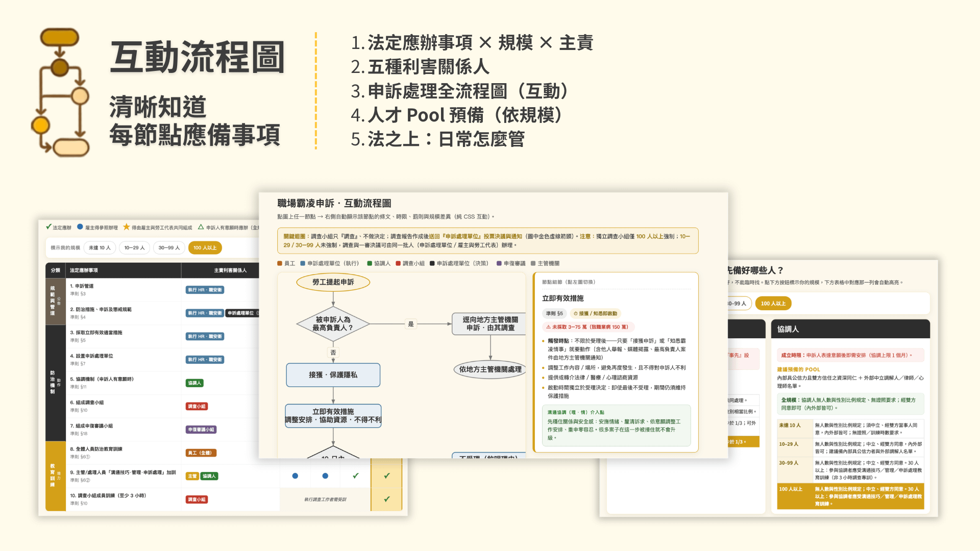The height and width of the screenshot is (551, 980).
Task: Click the 調查小組 tag in row 10
Action: (x=197, y=499)
